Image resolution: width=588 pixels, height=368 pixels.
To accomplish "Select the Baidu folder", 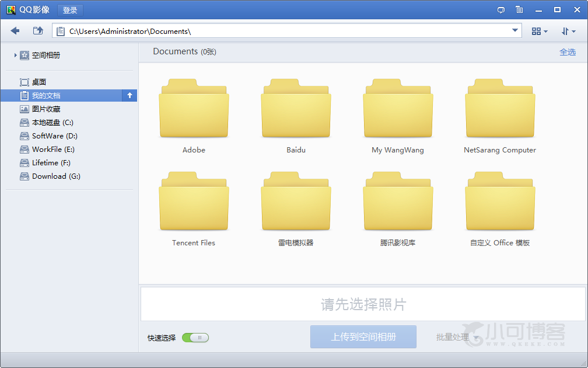I will point(296,116).
